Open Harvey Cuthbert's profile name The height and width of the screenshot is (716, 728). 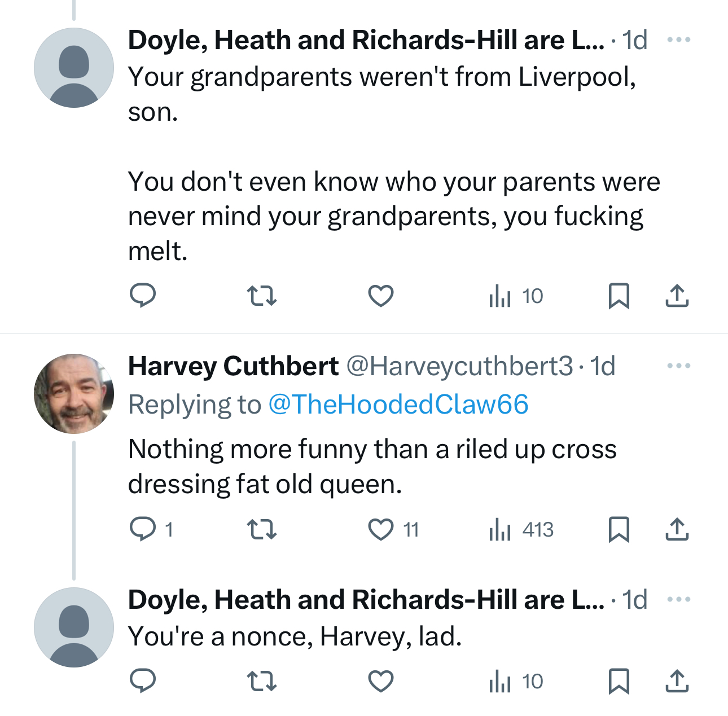point(233,366)
